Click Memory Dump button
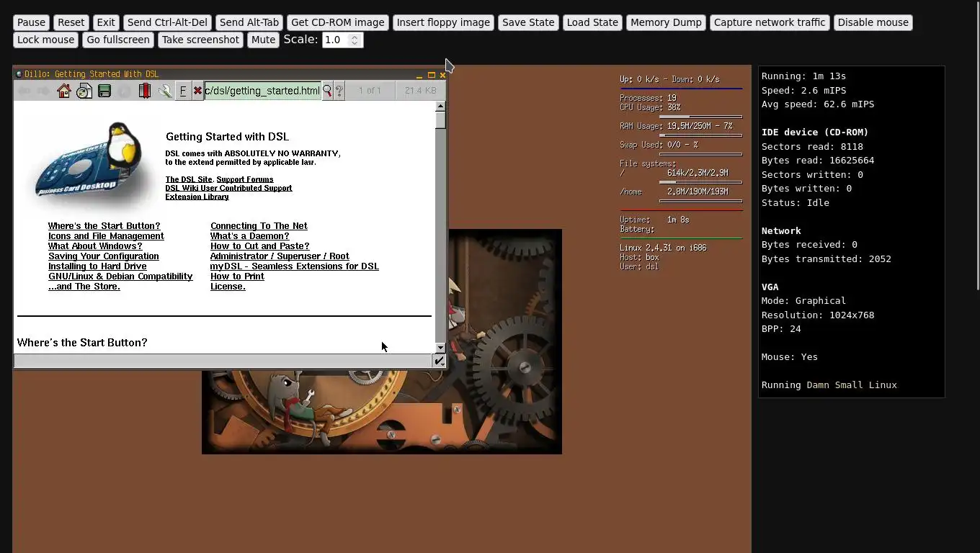The width and height of the screenshot is (980, 553). (666, 22)
